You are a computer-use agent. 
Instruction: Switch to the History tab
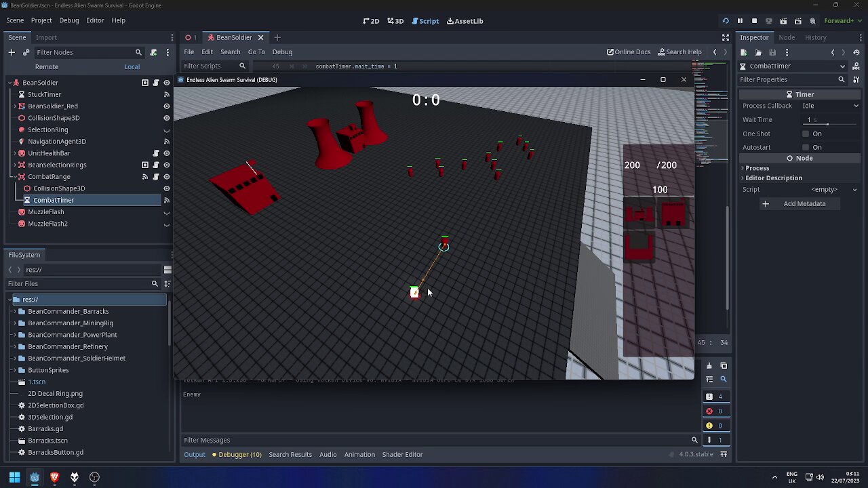click(x=816, y=37)
